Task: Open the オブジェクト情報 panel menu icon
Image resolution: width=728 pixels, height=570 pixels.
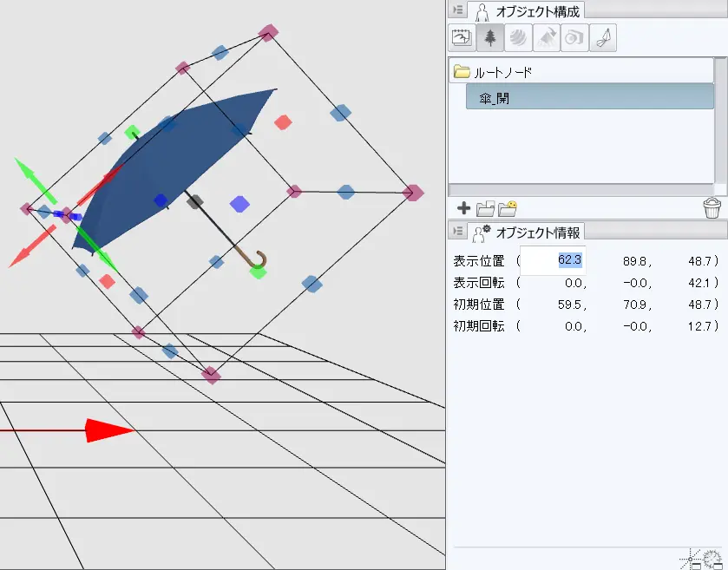Action: click(458, 231)
